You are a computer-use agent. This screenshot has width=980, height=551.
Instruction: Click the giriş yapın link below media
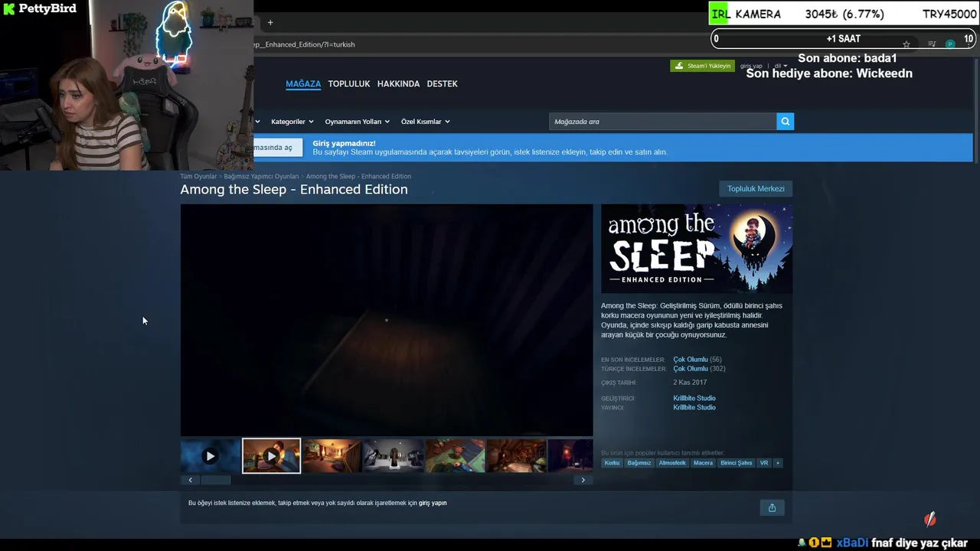433,504
